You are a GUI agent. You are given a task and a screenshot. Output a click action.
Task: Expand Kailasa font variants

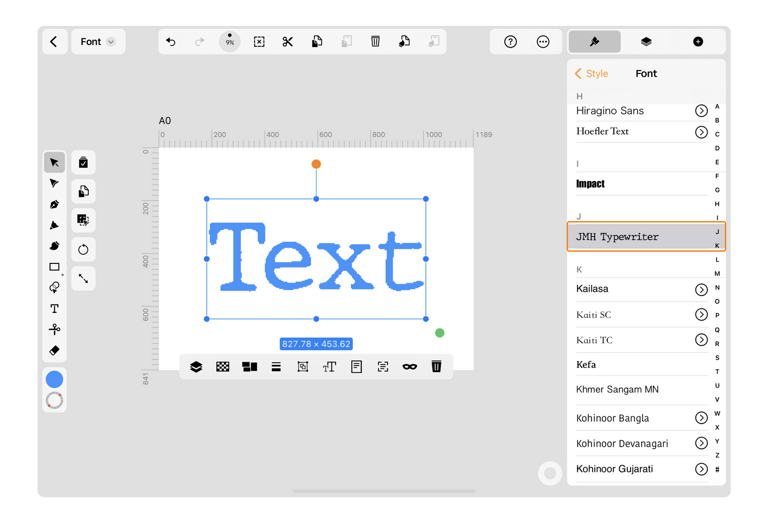701,289
